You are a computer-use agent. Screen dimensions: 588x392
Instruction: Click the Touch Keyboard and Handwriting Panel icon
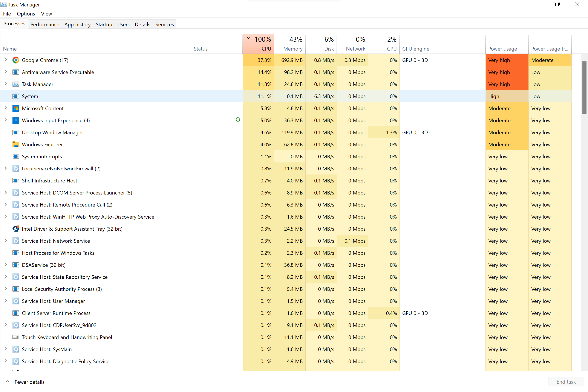point(16,337)
